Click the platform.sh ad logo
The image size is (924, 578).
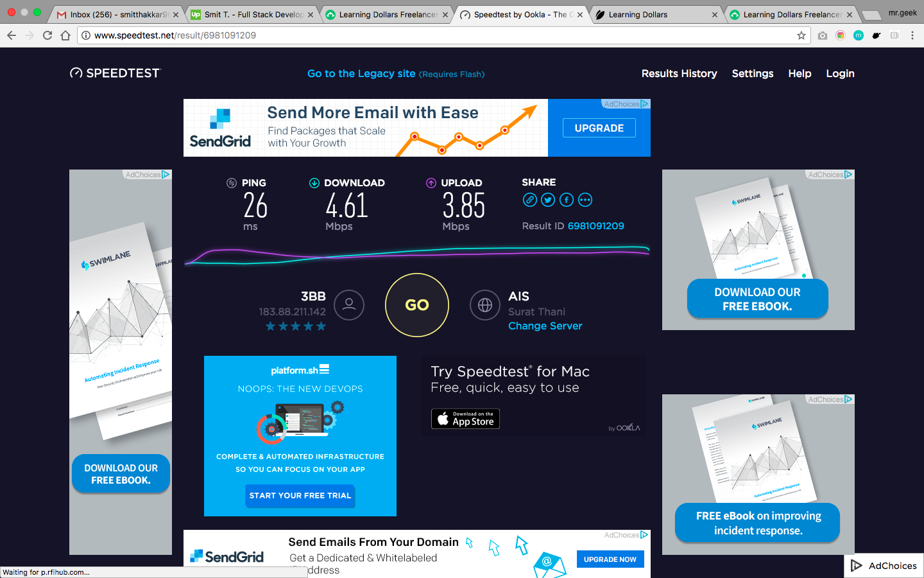pyautogui.click(x=300, y=370)
